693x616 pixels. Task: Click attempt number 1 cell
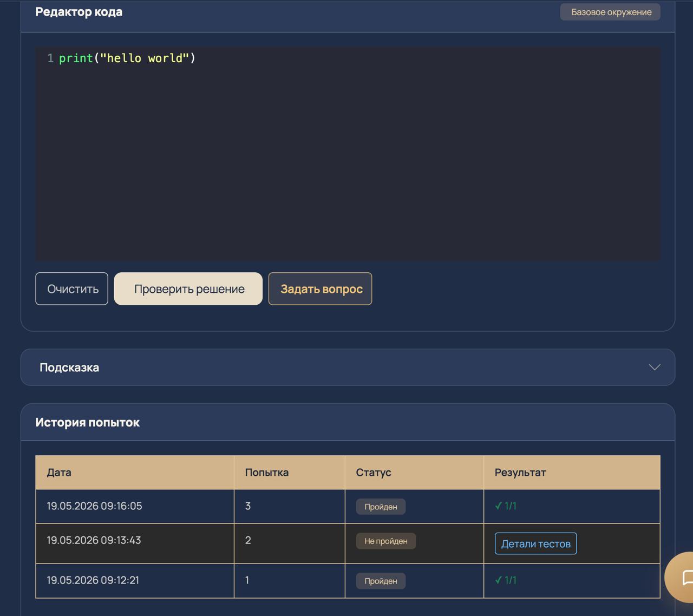(290, 581)
